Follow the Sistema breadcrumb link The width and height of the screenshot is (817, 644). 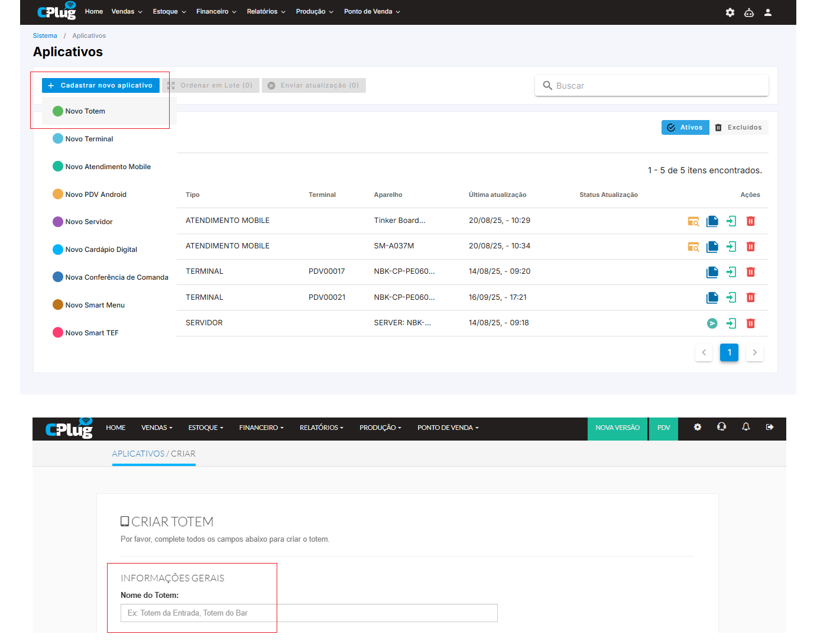coord(45,36)
